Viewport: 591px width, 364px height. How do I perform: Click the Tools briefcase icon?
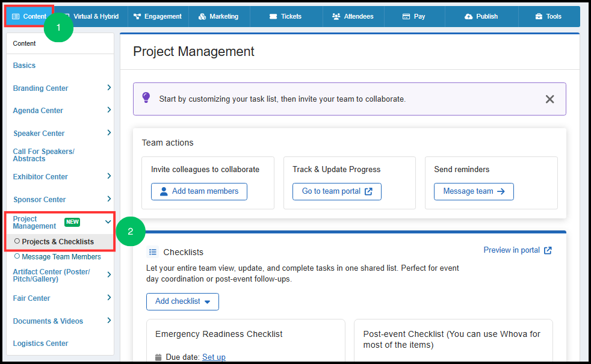[539, 16]
